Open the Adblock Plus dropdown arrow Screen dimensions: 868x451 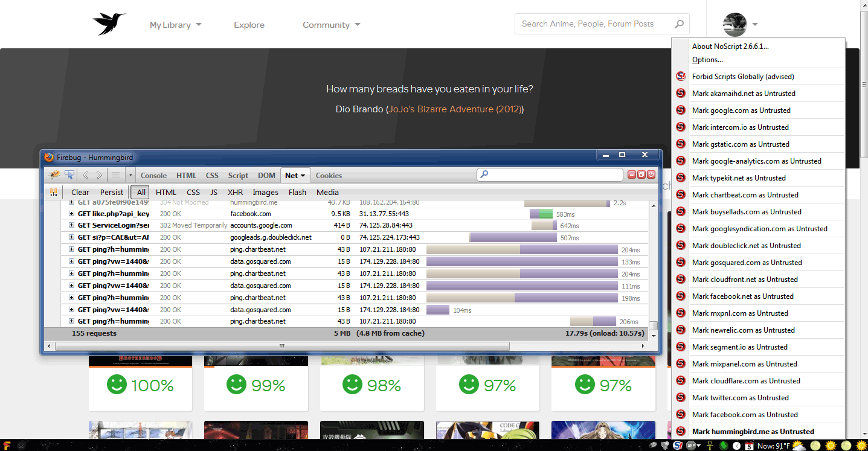point(698,446)
